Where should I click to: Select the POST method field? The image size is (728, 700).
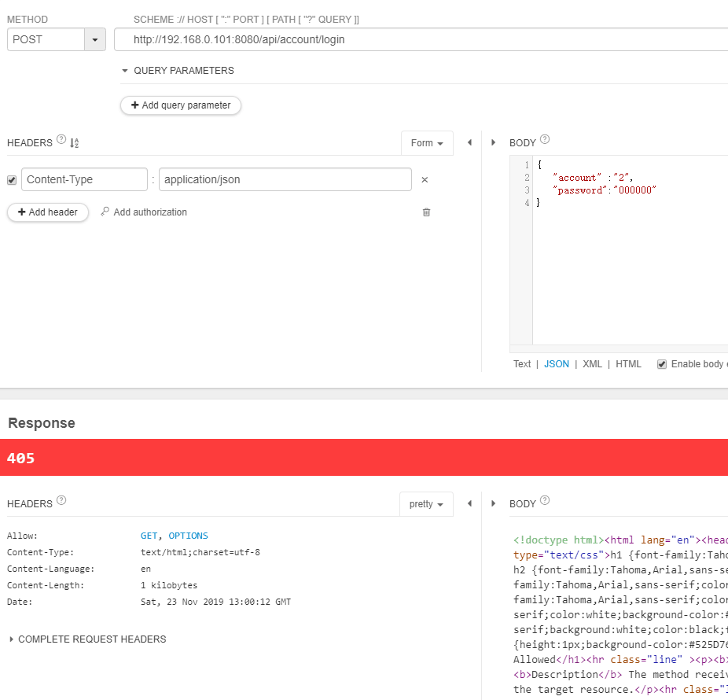[46, 40]
